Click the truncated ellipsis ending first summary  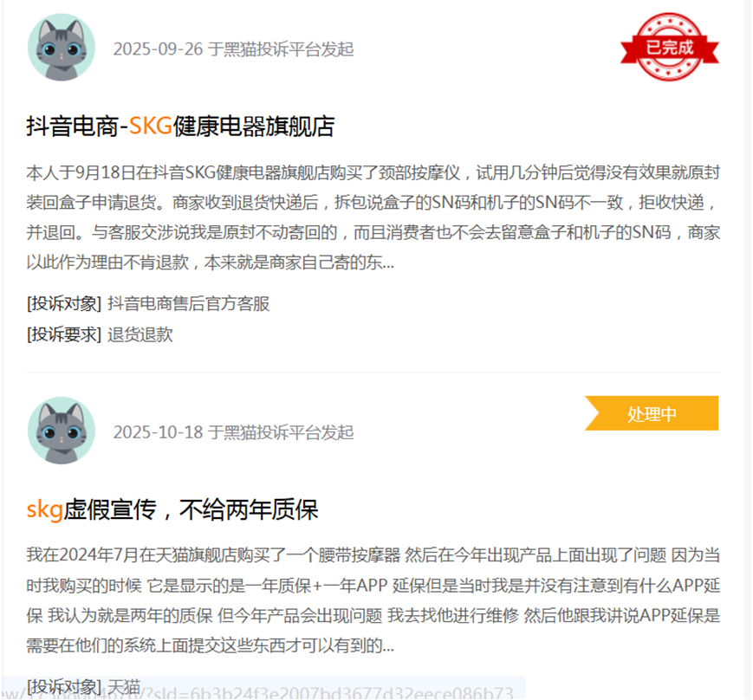click(388, 265)
